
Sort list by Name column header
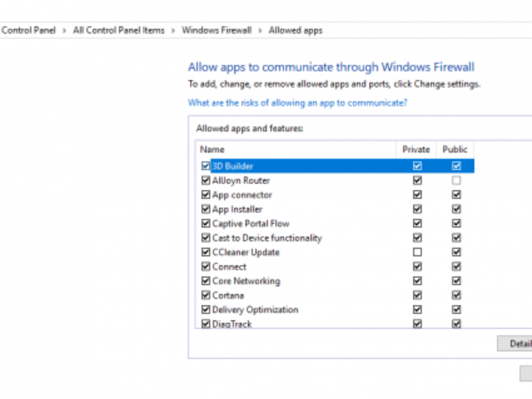(212, 149)
